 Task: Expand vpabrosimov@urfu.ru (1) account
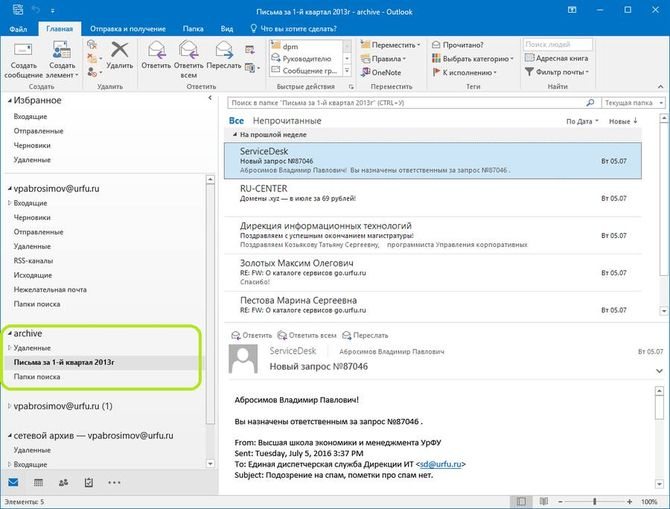coord(9,406)
